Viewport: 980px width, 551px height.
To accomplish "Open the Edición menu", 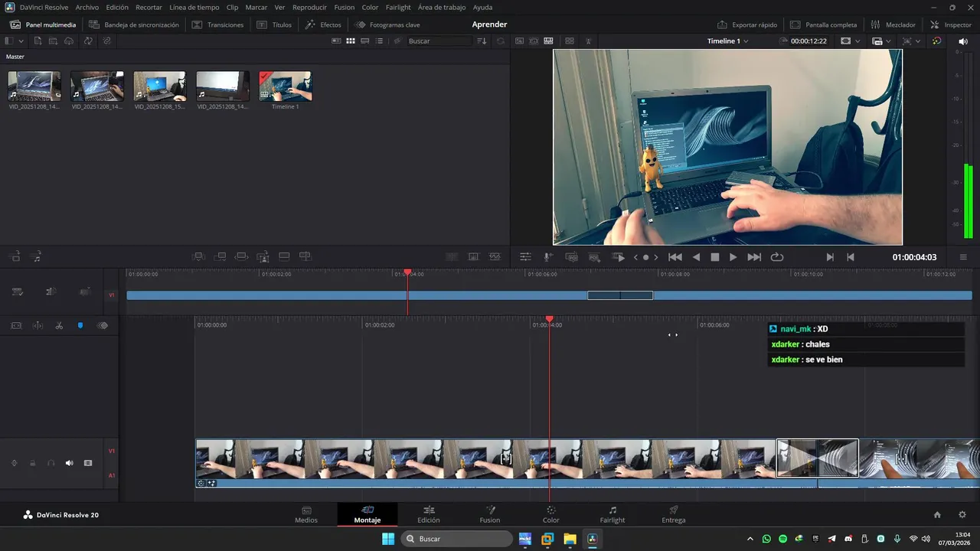I will point(117,7).
